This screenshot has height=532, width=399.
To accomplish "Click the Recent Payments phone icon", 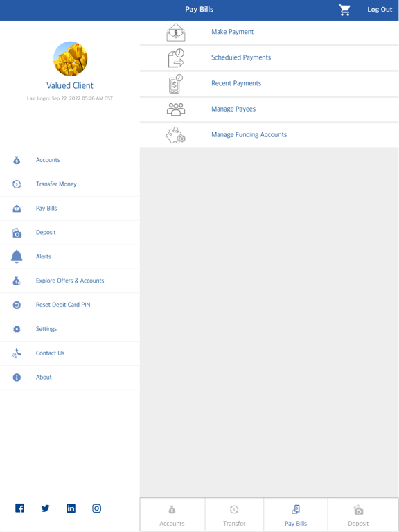I will [176, 84].
